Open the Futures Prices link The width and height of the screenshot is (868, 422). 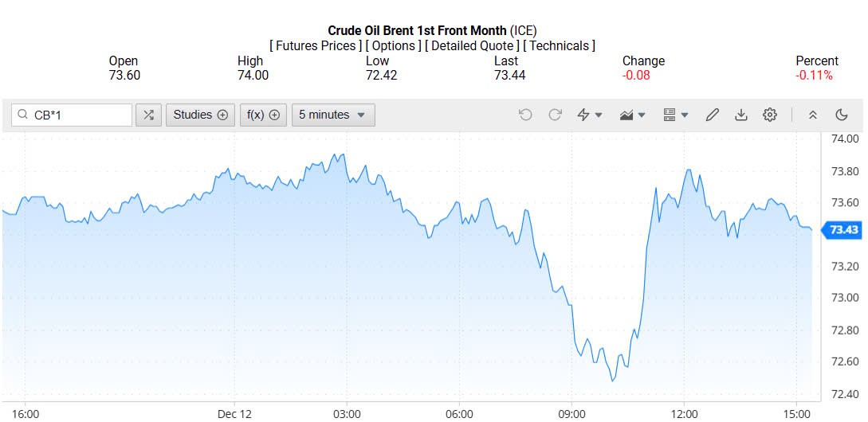click(x=316, y=45)
